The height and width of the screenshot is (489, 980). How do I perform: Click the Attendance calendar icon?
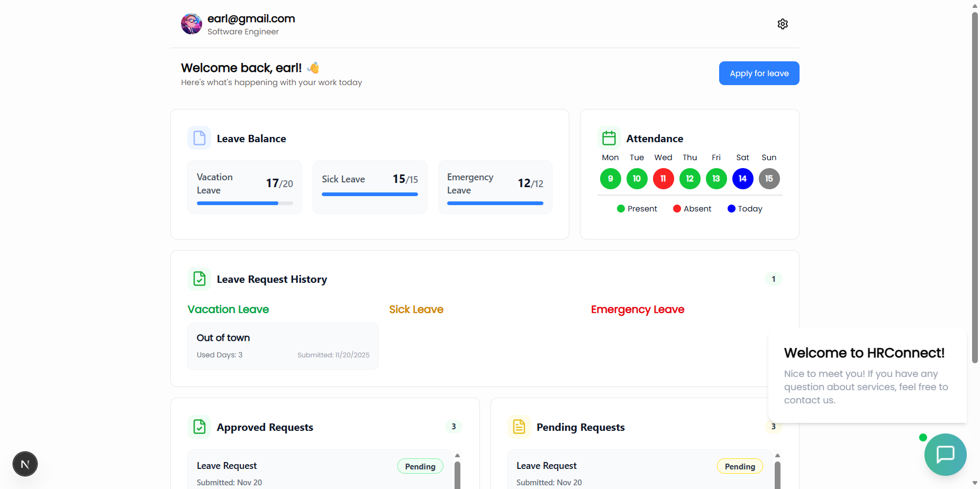pos(609,138)
